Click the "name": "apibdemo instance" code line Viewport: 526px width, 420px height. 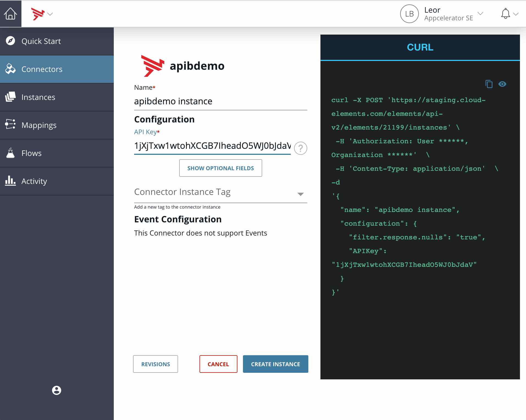point(400,210)
